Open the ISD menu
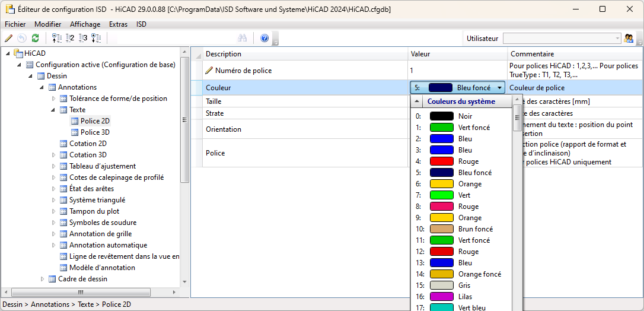The width and height of the screenshot is (644, 311). coord(141,24)
